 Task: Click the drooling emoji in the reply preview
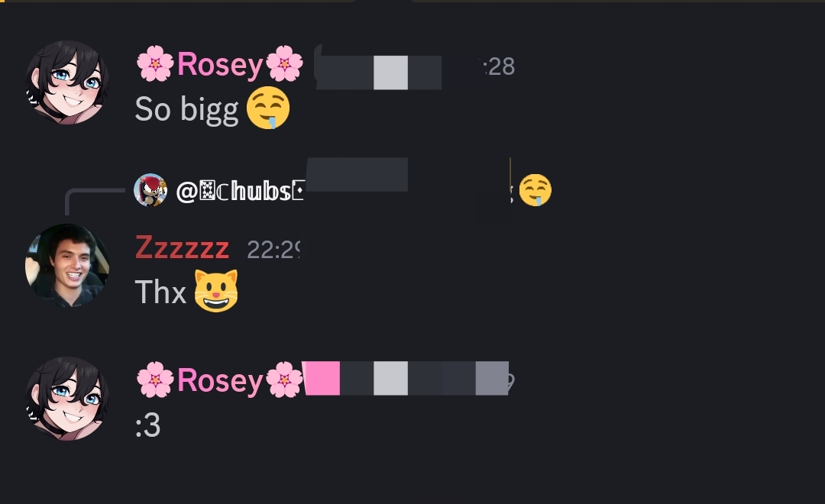(535, 190)
